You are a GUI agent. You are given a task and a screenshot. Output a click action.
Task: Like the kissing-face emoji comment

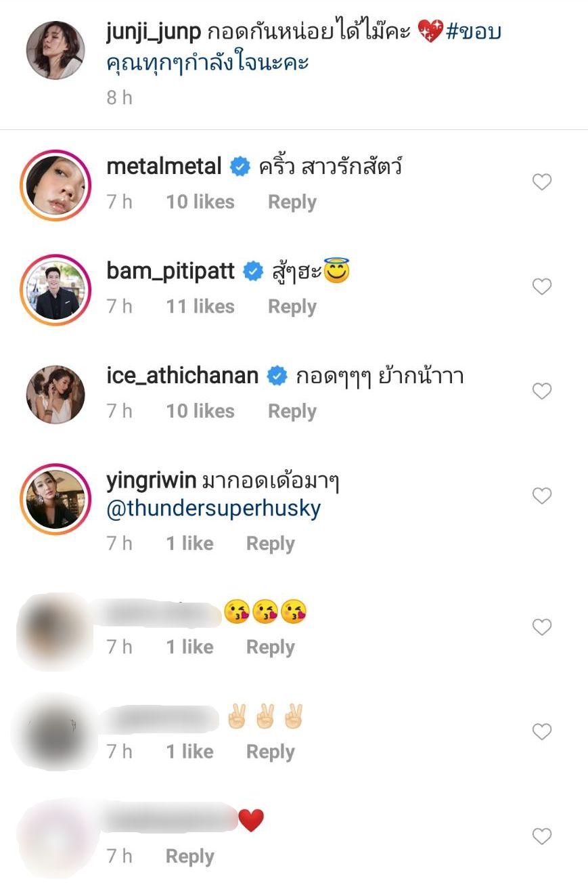click(x=542, y=628)
